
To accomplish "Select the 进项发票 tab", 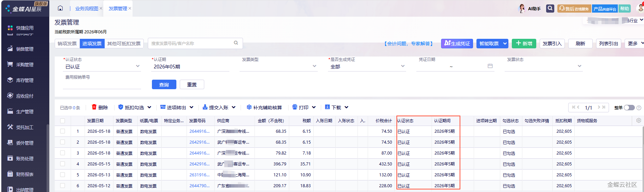I will pyautogui.click(x=92, y=44).
